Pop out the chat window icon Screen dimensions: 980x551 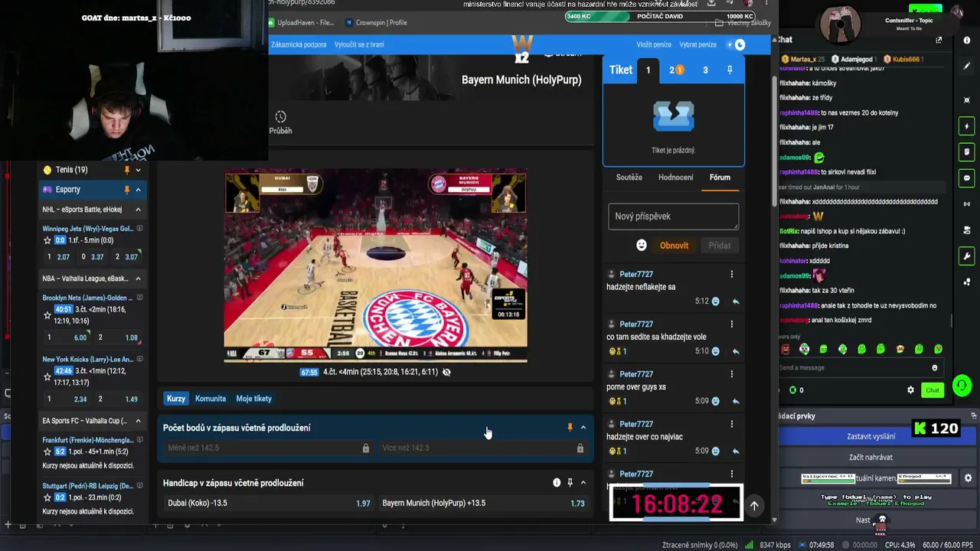click(939, 40)
